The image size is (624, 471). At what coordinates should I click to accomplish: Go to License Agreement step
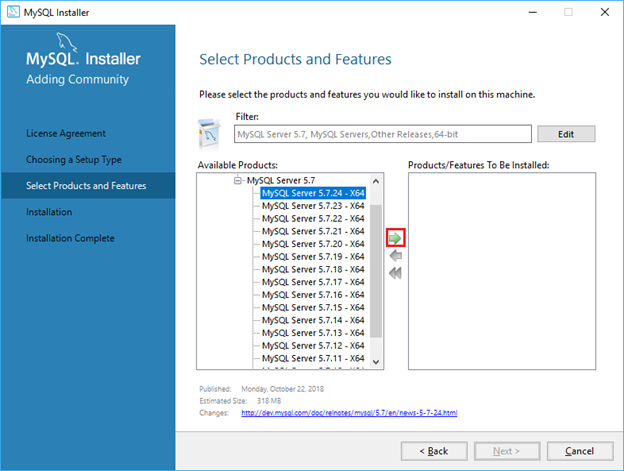click(x=66, y=133)
